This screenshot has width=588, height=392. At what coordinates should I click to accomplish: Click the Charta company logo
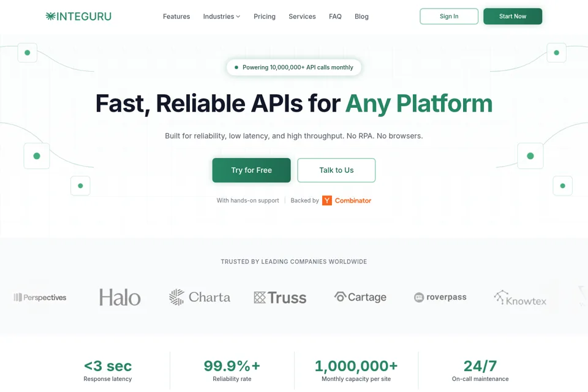[200, 297]
